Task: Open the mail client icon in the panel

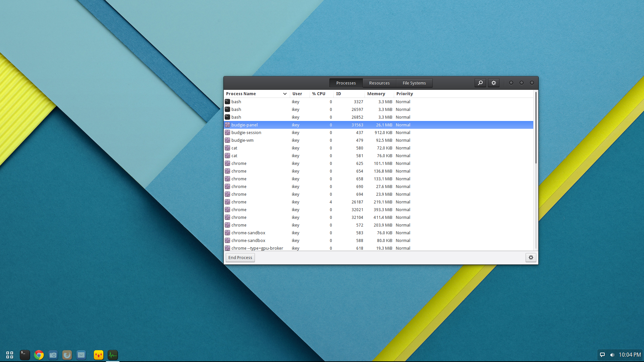Action: [81, 355]
